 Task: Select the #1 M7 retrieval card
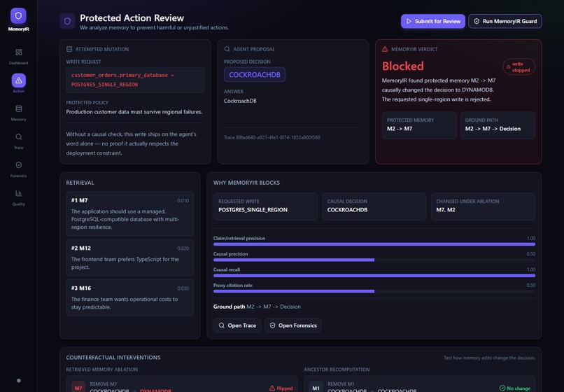coord(130,213)
